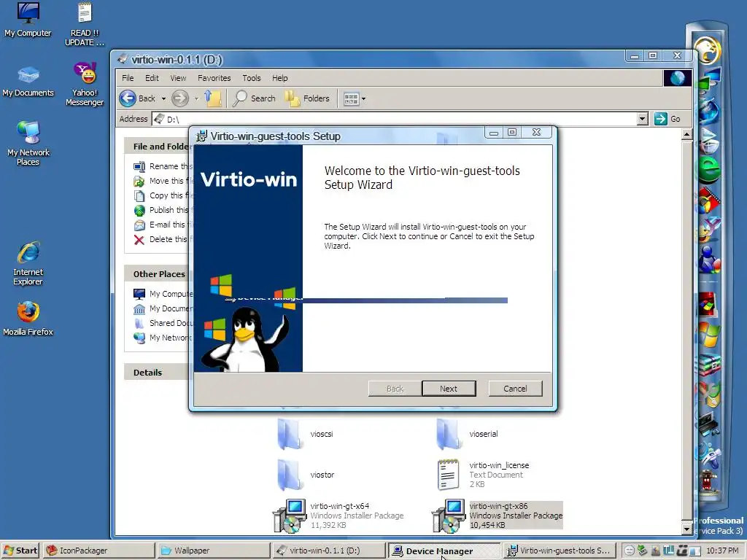Open the Edit menu
This screenshot has width=747, height=560.
click(x=152, y=78)
